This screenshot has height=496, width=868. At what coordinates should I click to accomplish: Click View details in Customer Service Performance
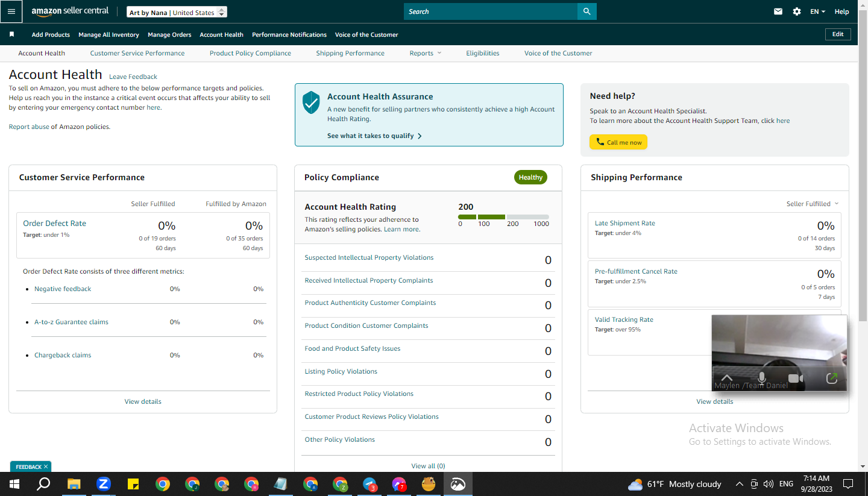click(x=143, y=401)
